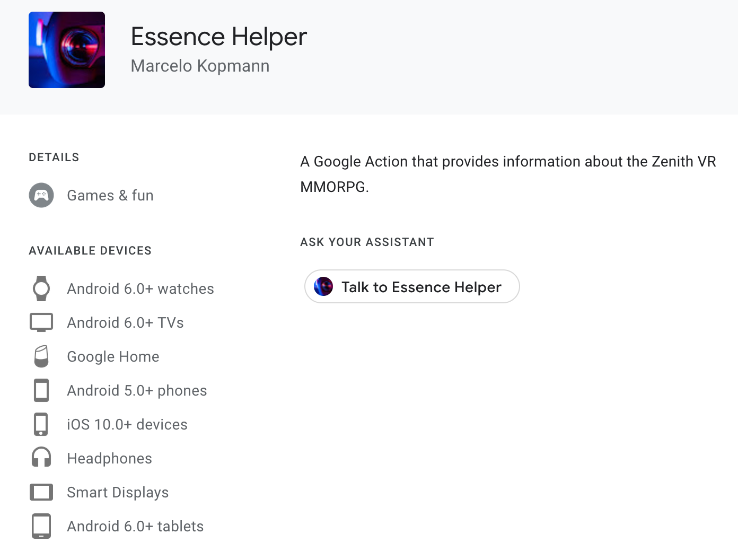The image size is (738, 560).
Task: Click the Smart Displays label
Action: click(x=118, y=492)
